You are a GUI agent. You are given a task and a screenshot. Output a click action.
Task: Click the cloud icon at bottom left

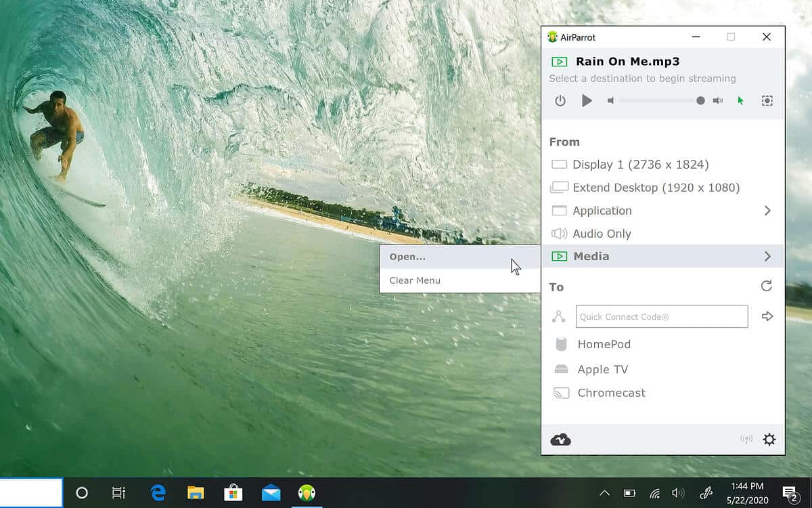(x=560, y=440)
